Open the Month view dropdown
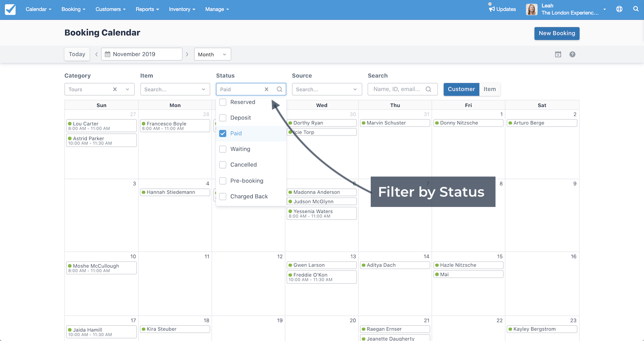This screenshot has height=341, width=644. 212,54
